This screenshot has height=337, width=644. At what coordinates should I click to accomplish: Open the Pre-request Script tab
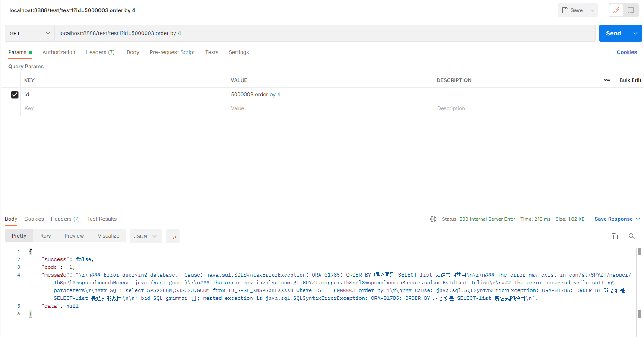pos(172,52)
